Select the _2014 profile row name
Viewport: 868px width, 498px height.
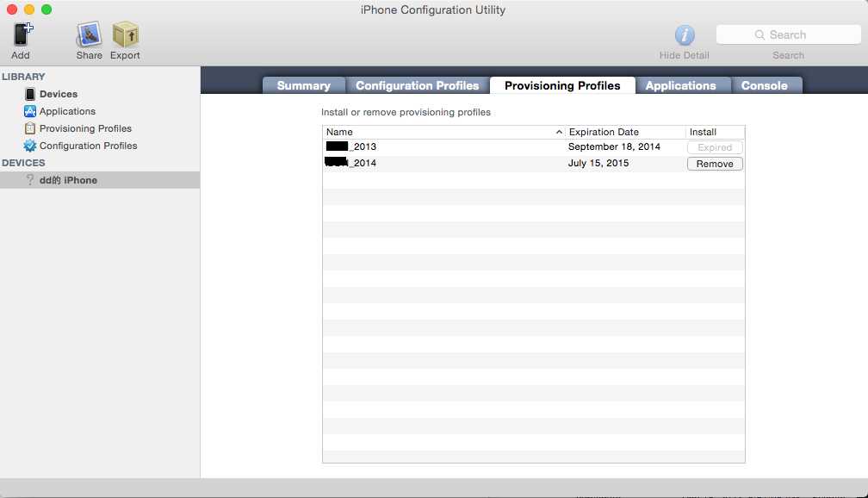pyautogui.click(x=350, y=163)
